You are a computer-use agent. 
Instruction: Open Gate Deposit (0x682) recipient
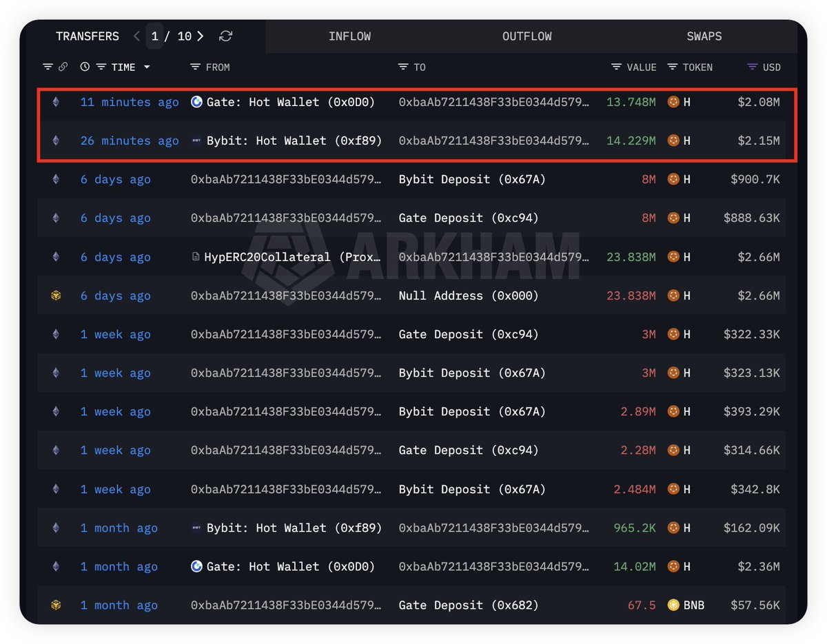coord(469,605)
